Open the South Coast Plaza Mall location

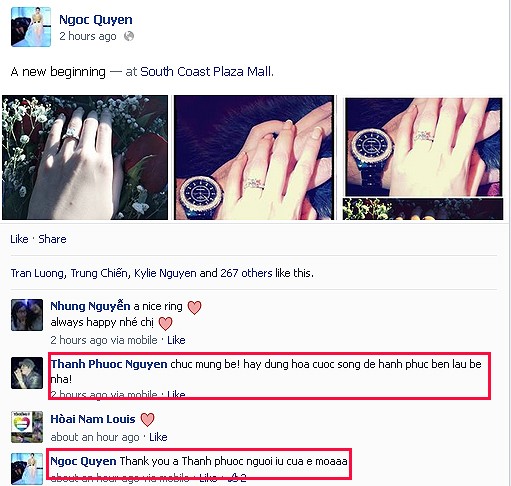click(206, 72)
